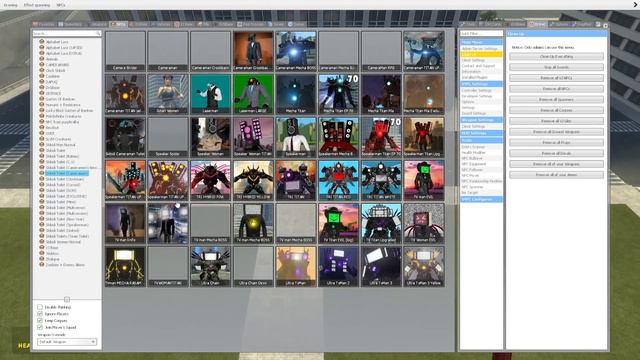Expand the HUD Settings category header

(481, 133)
